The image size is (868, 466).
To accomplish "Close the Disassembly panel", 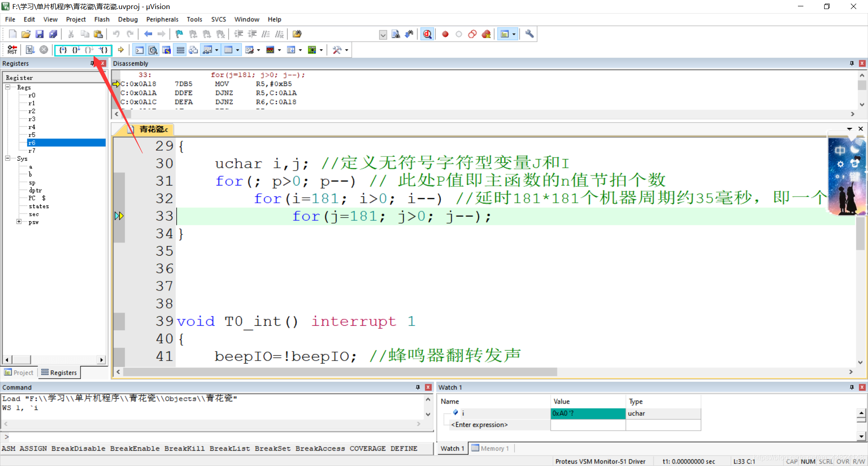I will [862, 63].
